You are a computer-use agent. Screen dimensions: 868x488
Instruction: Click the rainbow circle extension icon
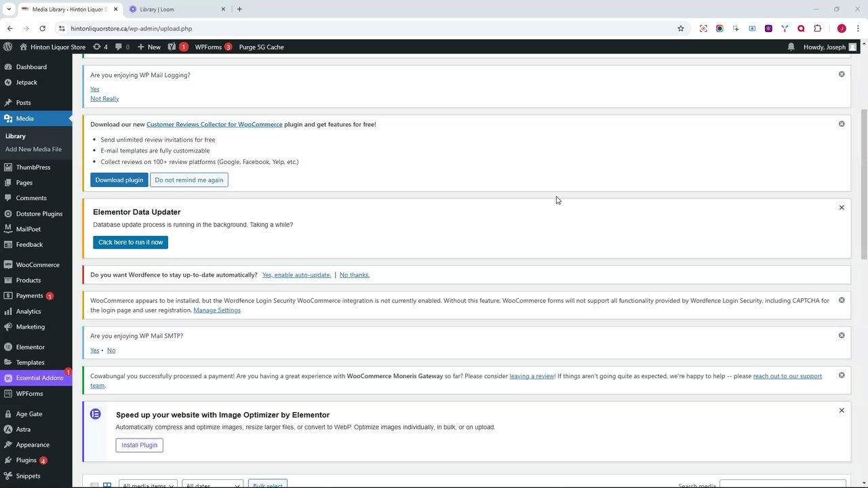[x=719, y=28]
